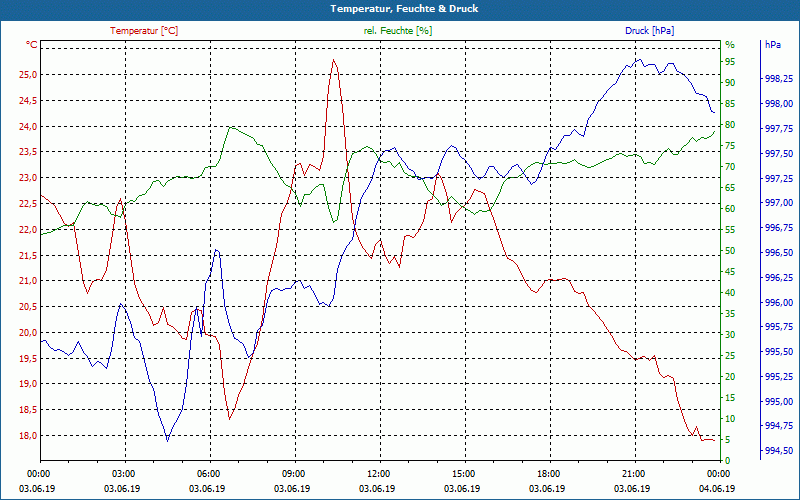
Task: Click the 995,75 pressure axis value
Action: pos(779,327)
